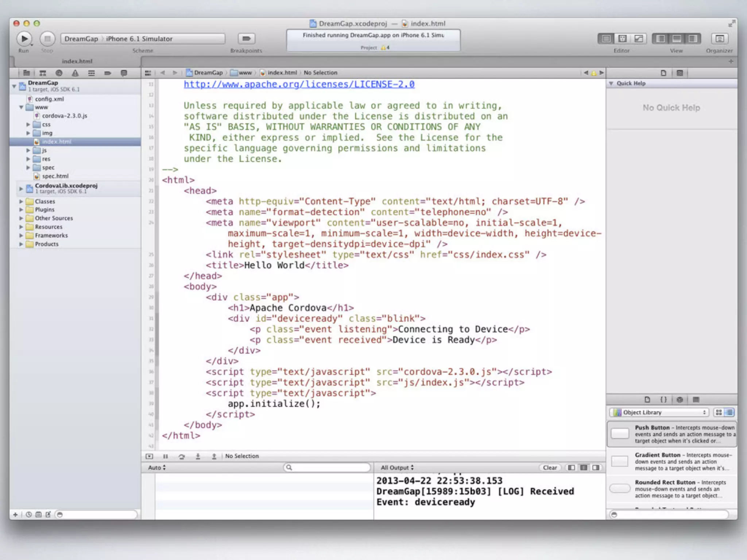
Task: Open the All Output dropdown
Action: (x=397, y=467)
